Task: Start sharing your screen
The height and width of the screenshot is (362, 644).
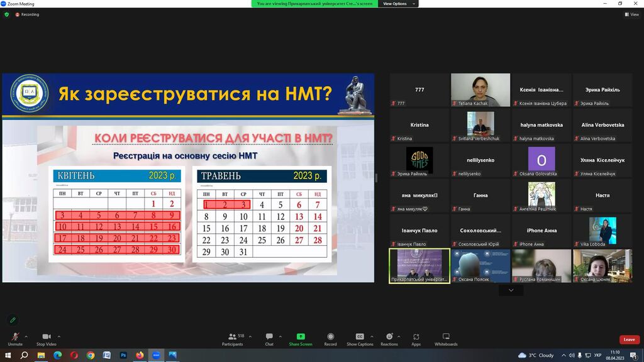Action: (x=300, y=339)
